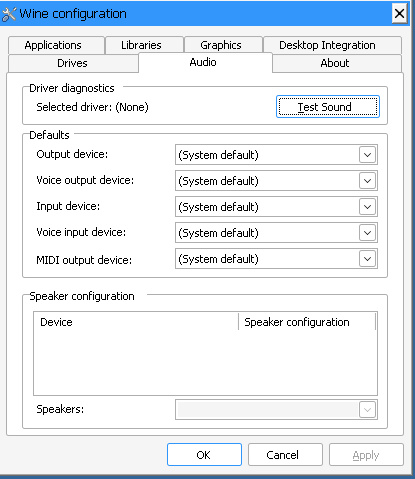This screenshot has width=415, height=479.
Task: Select the Desktop Integration tab
Action: 332,45
